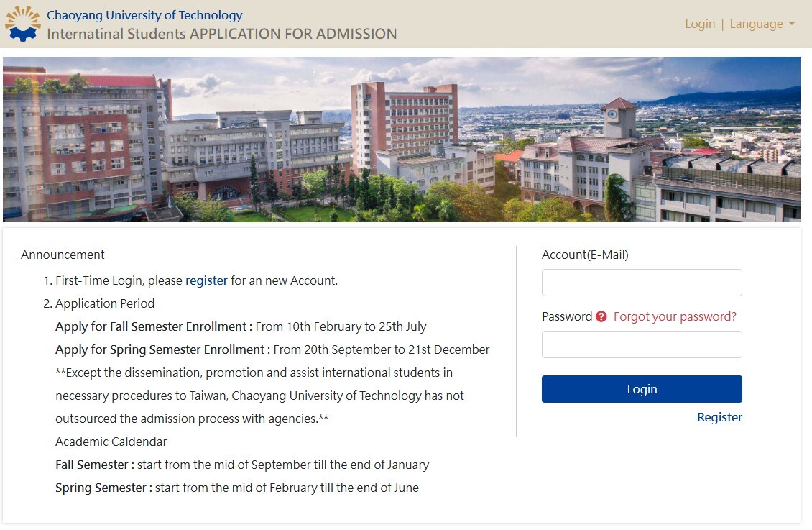
Task: Follow the 'register' link in the announcement
Action: 206,280
